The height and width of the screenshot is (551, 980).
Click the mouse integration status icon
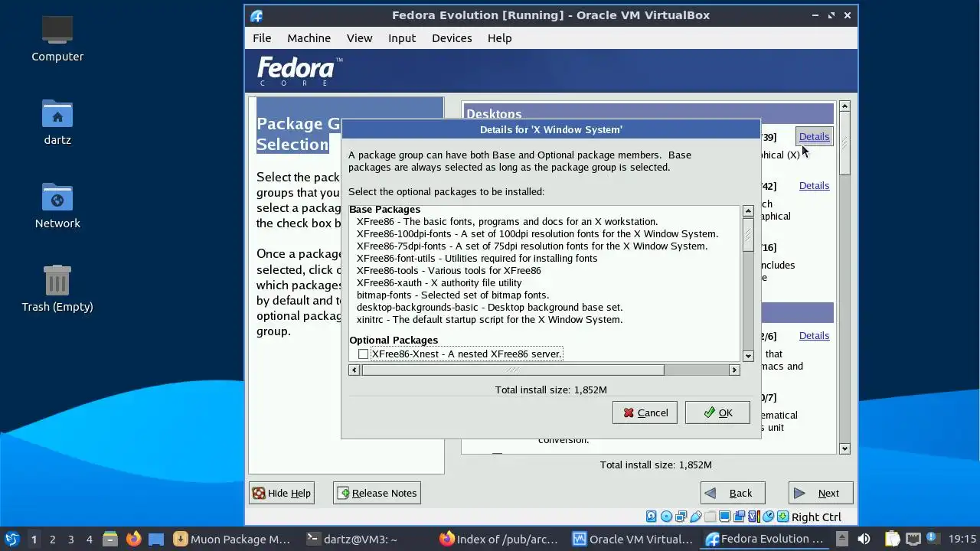point(768,517)
